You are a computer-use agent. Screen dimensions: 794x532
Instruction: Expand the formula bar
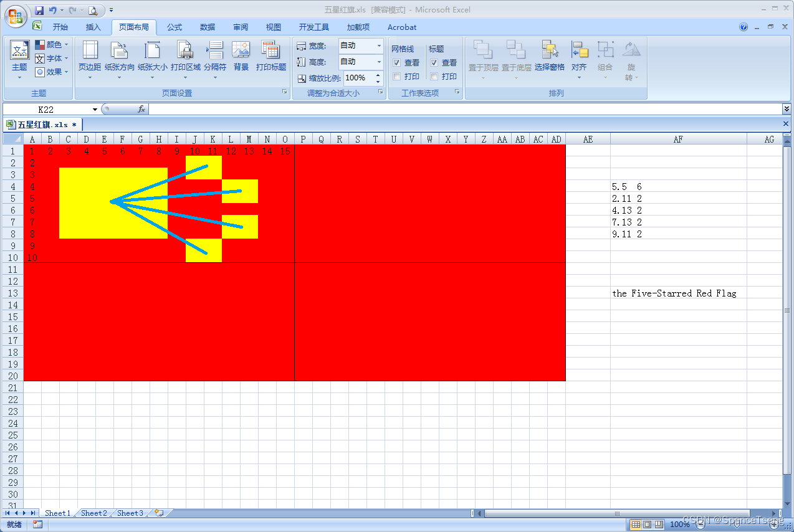point(787,109)
